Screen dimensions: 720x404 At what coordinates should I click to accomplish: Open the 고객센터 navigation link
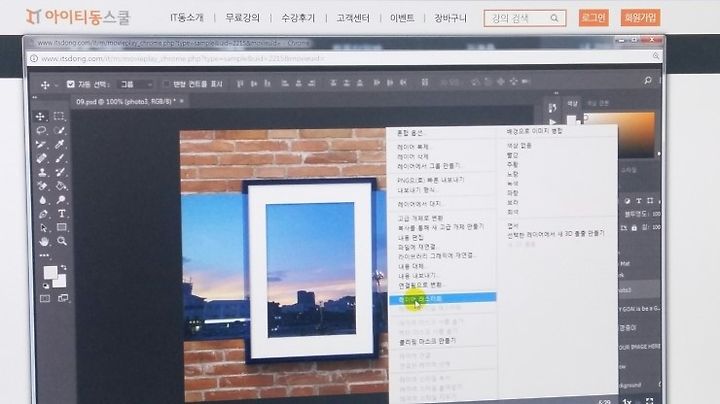(x=353, y=18)
